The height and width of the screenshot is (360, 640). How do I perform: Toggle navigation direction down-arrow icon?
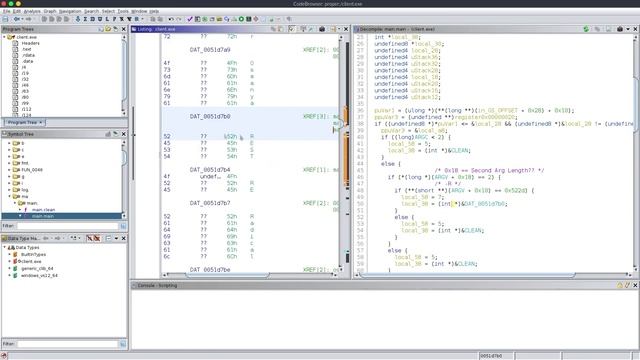pos(78,19)
